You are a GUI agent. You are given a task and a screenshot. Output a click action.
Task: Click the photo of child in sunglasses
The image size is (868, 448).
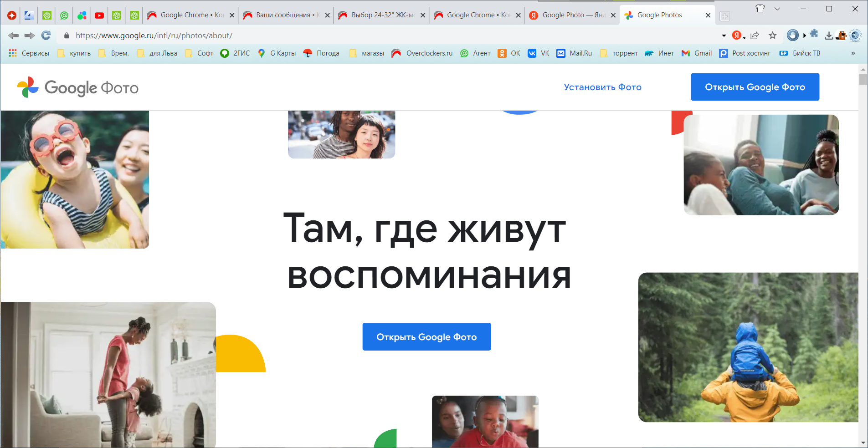[x=75, y=179]
